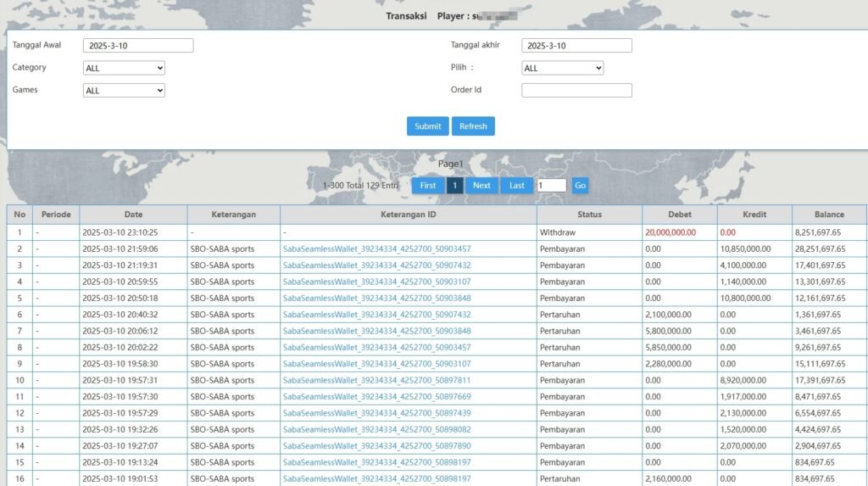Screen dimensions: 868x486
Task: Click the Balance column header
Action: pyautogui.click(x=829, y=215)
